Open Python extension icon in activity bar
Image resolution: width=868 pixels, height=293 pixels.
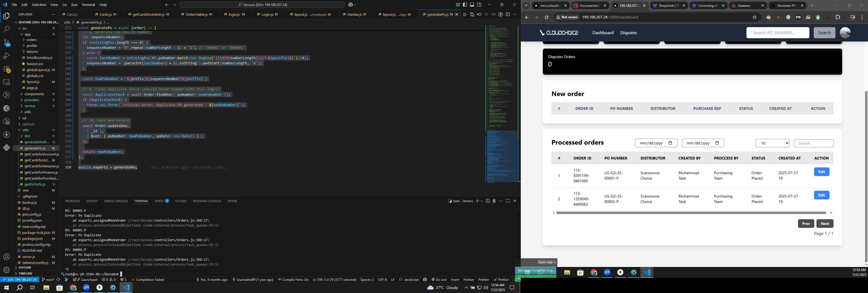7,148
